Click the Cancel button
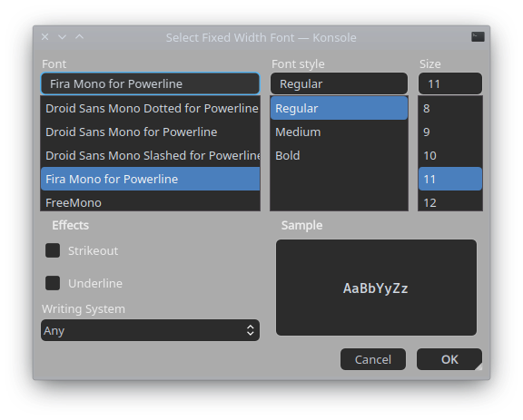Viewport: 523px width, 420px height. pos(373,359)
